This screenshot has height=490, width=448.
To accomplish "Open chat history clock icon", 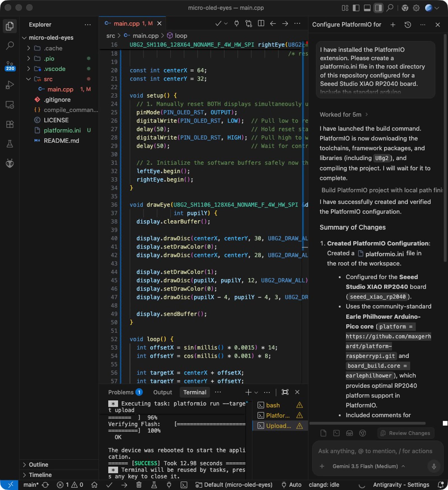I will (x=408, y=25).
